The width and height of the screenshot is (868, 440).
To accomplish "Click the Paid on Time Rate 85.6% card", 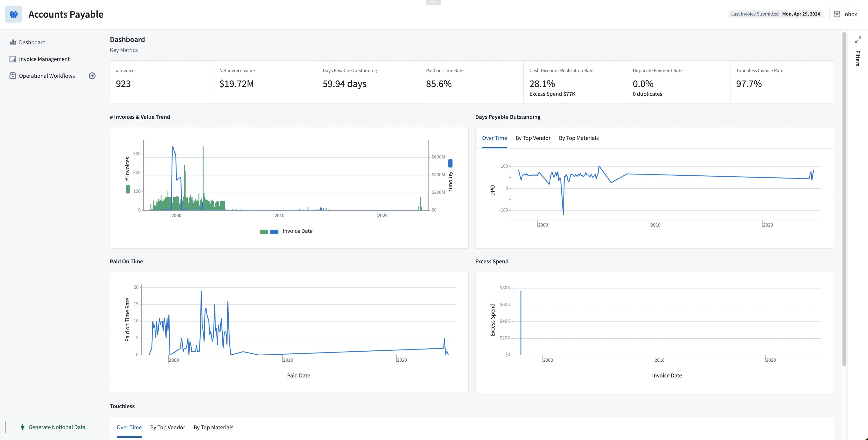I will [472, 82].
